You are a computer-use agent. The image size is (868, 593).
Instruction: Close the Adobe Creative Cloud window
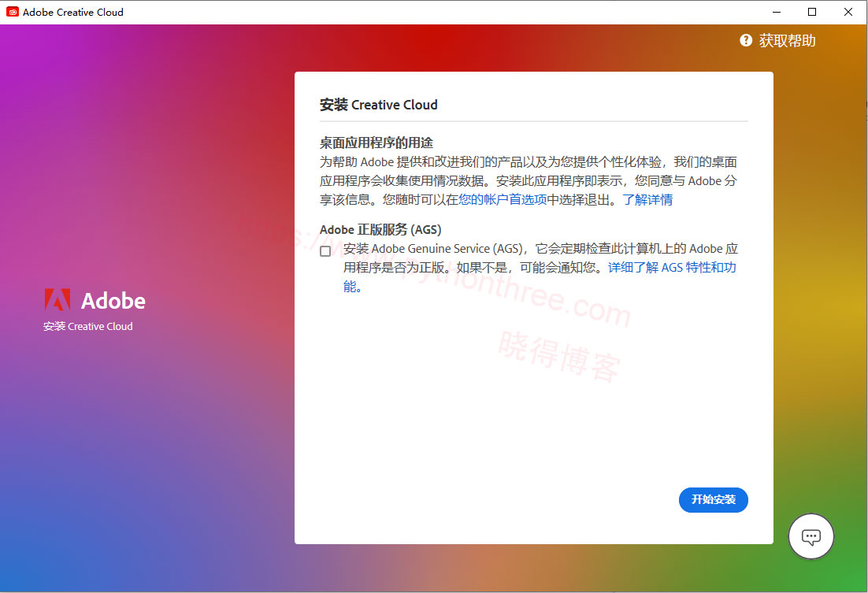pos(848,12)
